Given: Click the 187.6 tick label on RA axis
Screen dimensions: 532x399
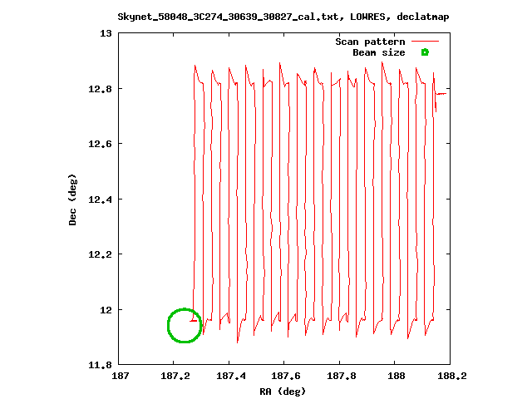Looking at the screenshot, I should (284, 376).
